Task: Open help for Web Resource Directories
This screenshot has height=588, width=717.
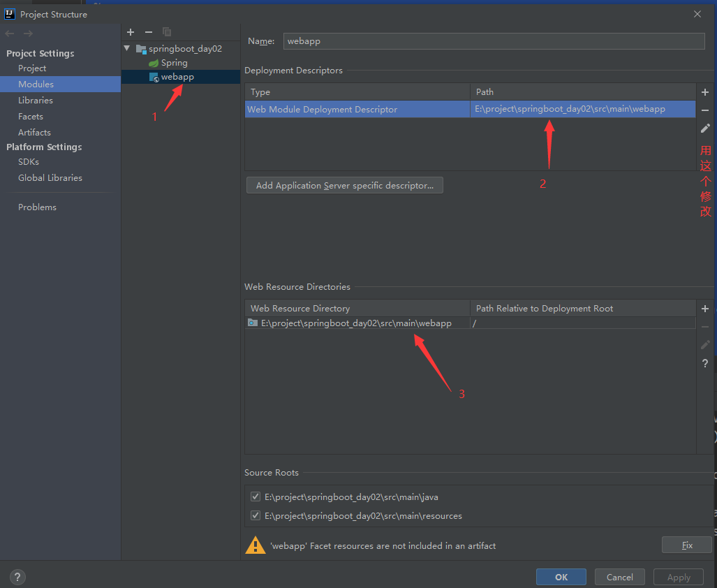Action: coord(705,364)
